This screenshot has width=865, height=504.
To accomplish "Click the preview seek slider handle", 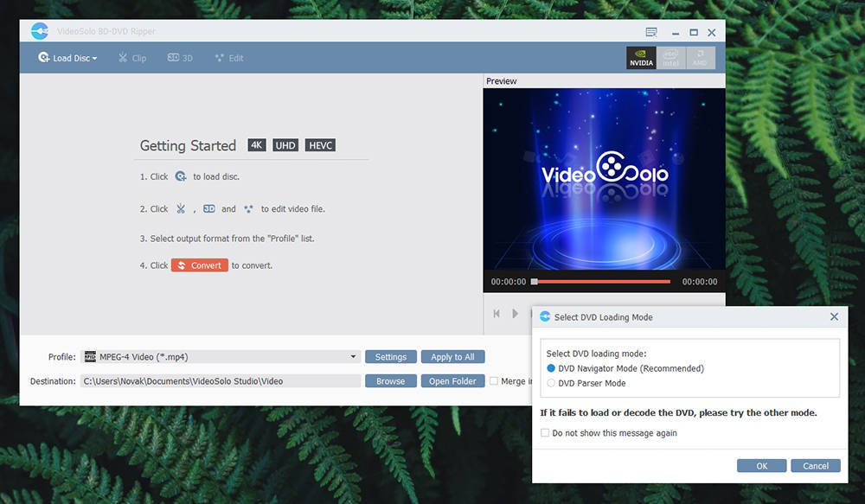I will point(534,282).
